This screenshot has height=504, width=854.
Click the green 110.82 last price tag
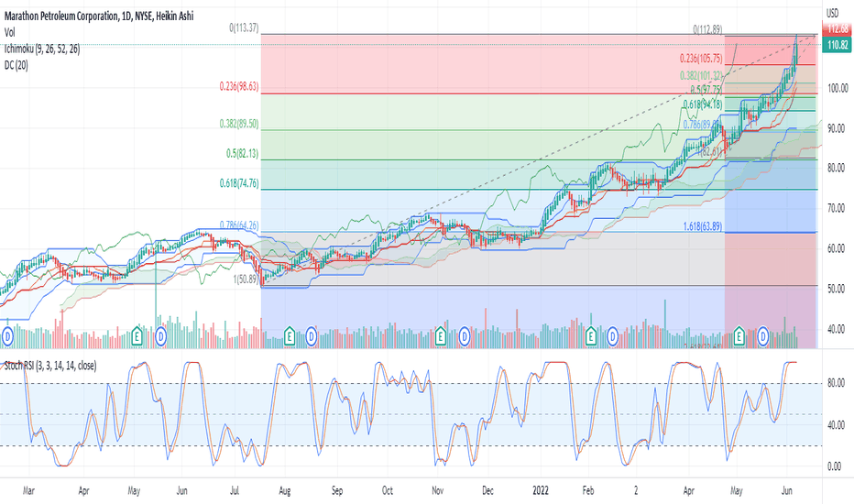838,45
